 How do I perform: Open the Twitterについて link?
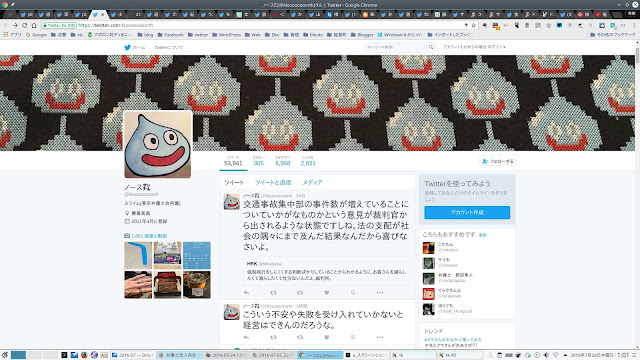(169, 47)
